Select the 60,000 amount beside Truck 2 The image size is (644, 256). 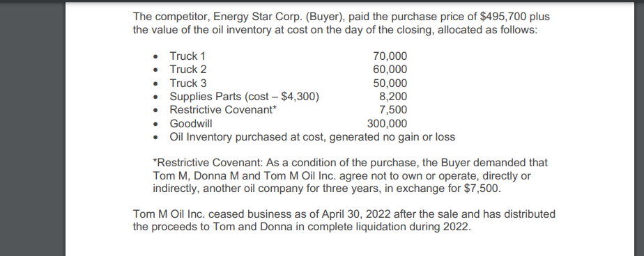click(x=390, y=70)
